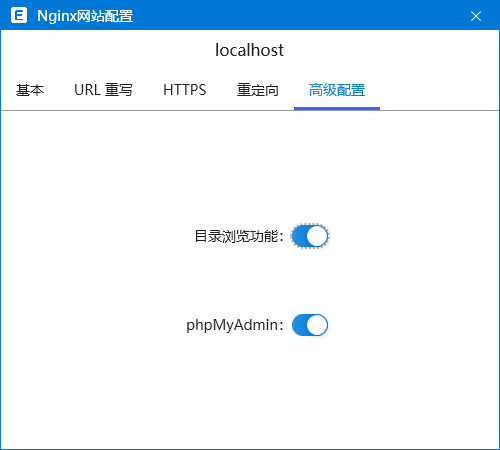Click the blue track of phpMyAdmin switch

pyautogui.click(x=299, y=325)
